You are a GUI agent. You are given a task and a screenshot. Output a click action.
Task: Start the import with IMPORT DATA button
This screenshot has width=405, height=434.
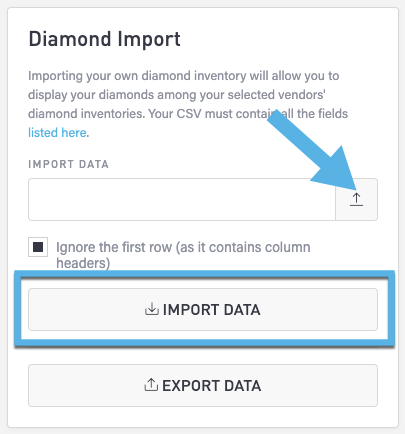203,309
